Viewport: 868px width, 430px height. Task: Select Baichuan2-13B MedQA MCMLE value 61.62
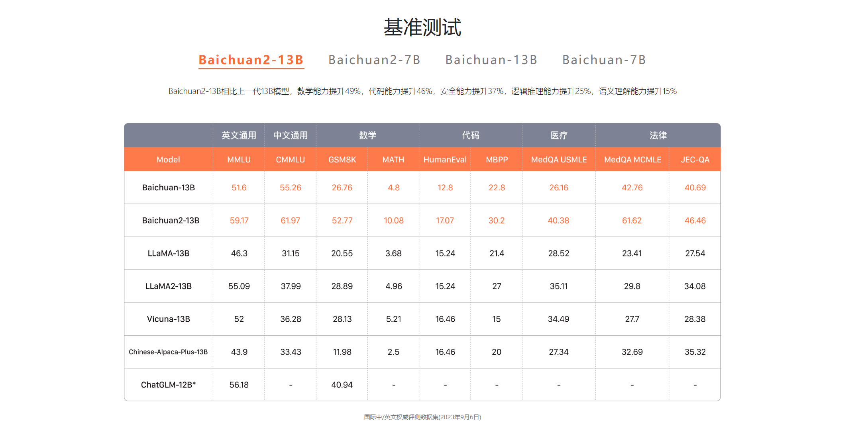632,221
